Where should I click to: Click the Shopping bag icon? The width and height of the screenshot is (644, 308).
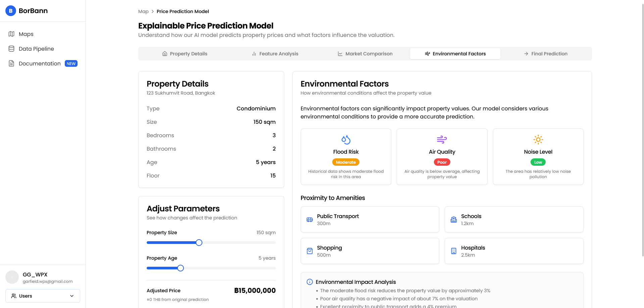pyautogui.click(x=309, y=251)
